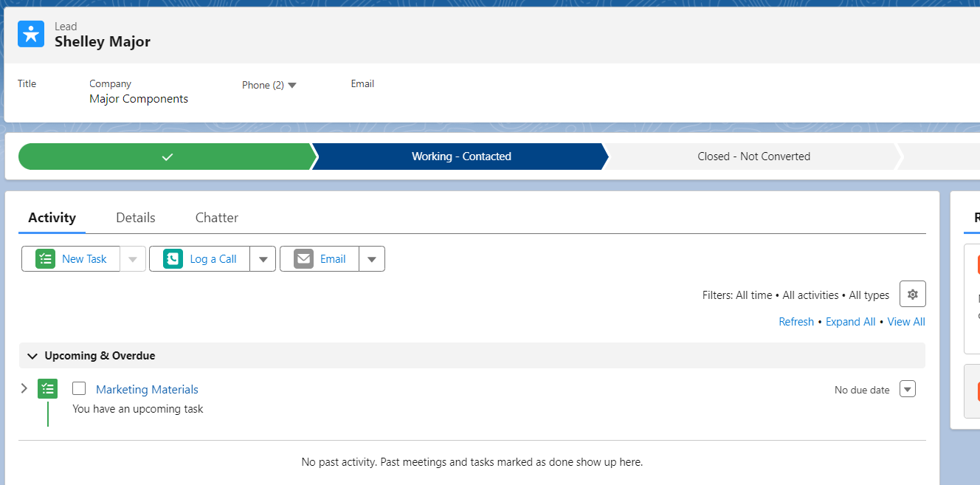Image resolution: width=980 pixels, height=485 pixels.
Task: Click the Log a Call button
Action: [200, 259]
